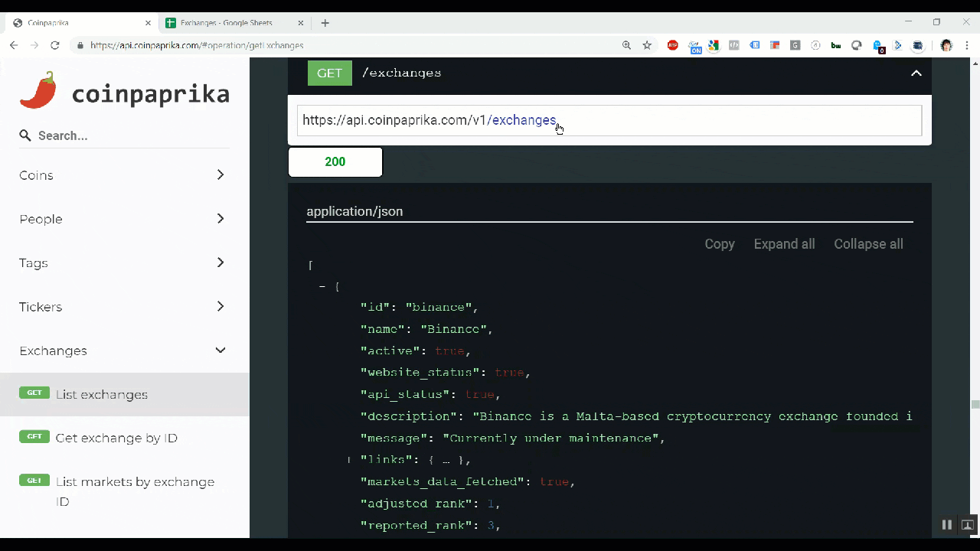Viewport: 980px width, 551px height.
Task: Click the GET /exchanges header path text
Action: click(401, 73)
